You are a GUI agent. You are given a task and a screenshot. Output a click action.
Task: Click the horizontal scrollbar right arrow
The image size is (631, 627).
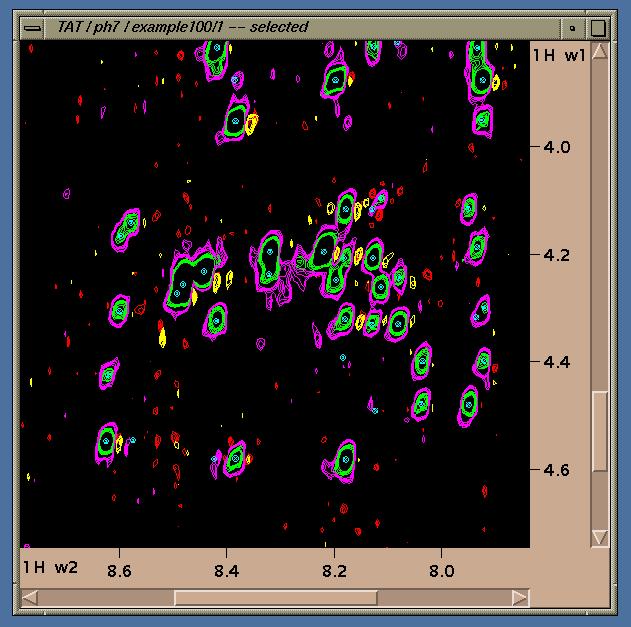pyautogui.click(x=518, y=597)
